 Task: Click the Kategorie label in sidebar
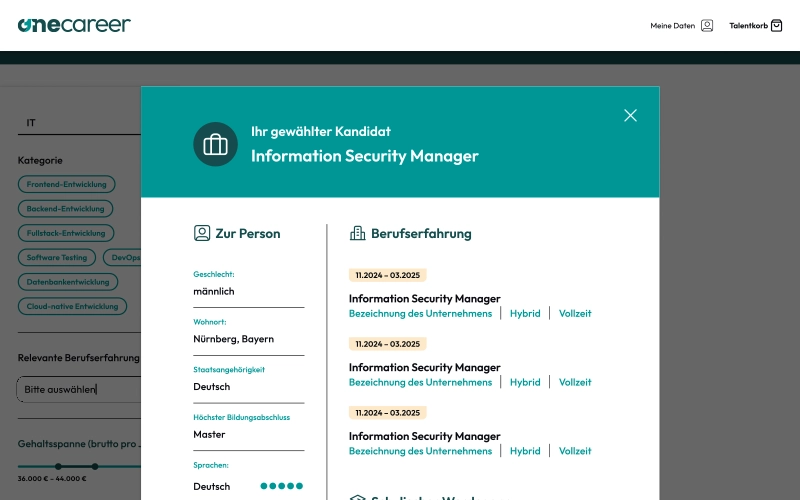coord(40,161)
